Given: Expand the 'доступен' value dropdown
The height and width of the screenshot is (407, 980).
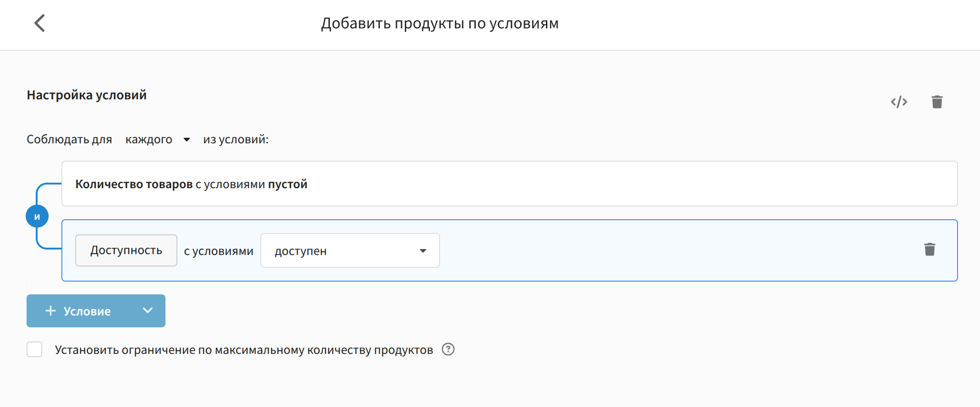Looking at the screenshot, I should click(349, 250).
